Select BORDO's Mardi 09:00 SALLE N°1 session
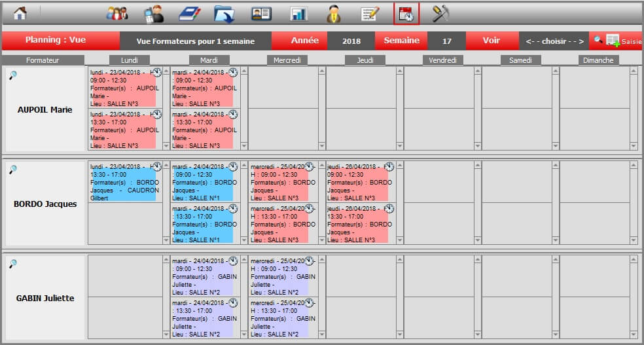The height and width of the screenshot is (345, 644). click(202, 183)
